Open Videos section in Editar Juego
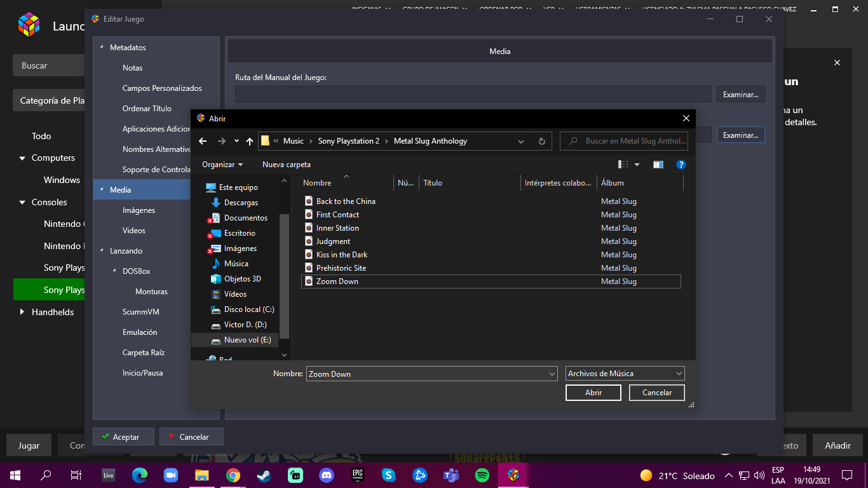The image size is (868, 488). (134, 231)
